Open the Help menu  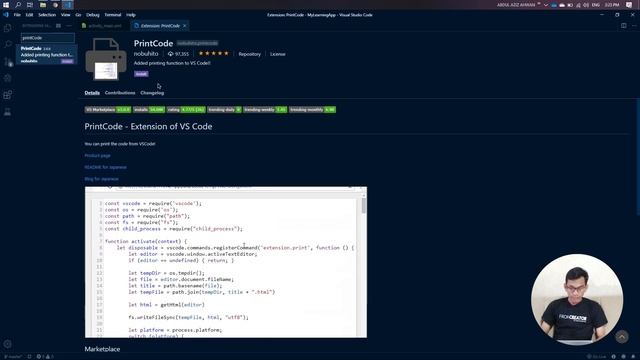click(131, 15)
